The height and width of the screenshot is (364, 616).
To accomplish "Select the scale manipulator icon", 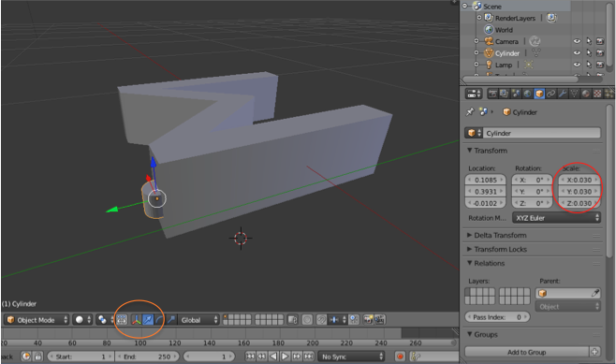I will point(171,320).
